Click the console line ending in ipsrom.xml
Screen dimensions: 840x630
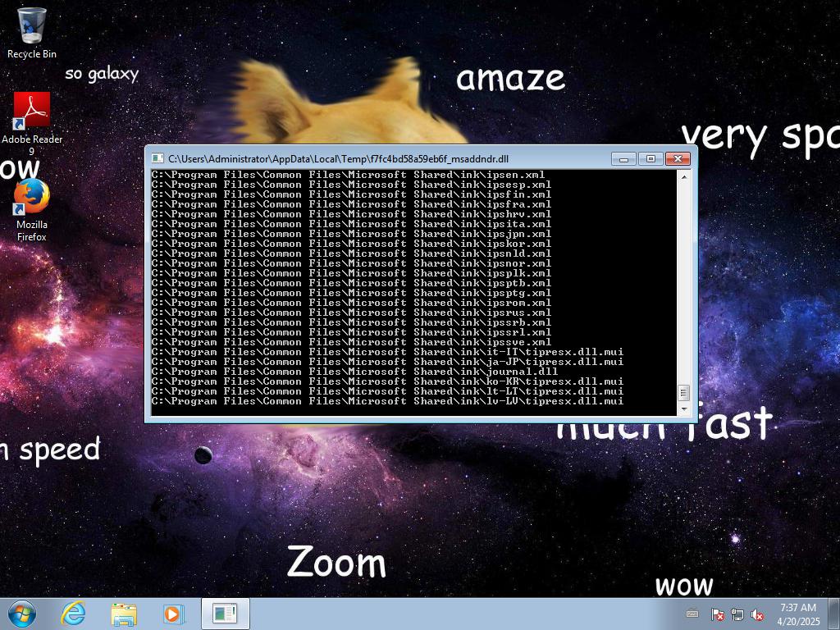(x=351, y=303)
